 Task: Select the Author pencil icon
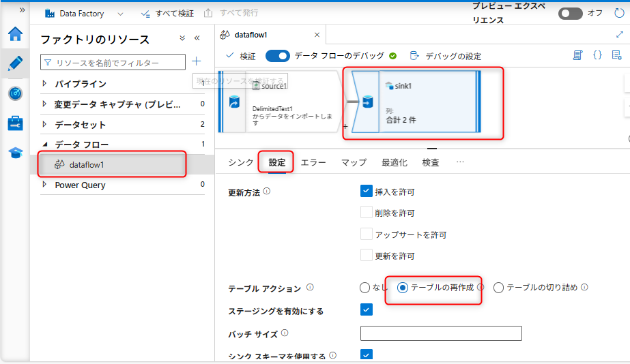coord(15,63)
